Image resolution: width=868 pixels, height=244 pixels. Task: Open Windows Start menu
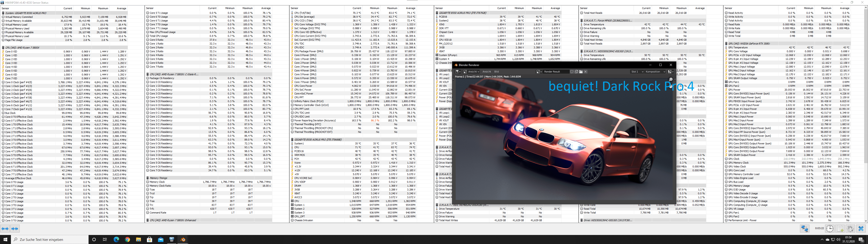point(5,240)
